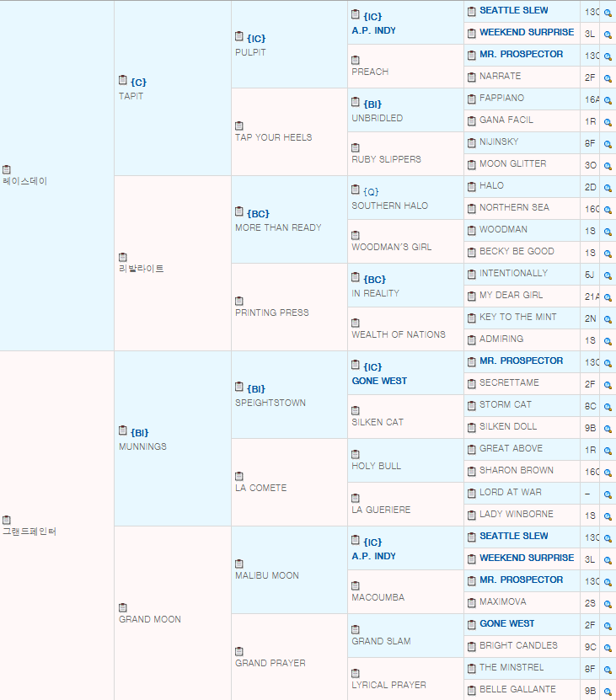Select the GANA FACIL cell text
This screenshot has width=616, height=700.
tap(506, 120)
